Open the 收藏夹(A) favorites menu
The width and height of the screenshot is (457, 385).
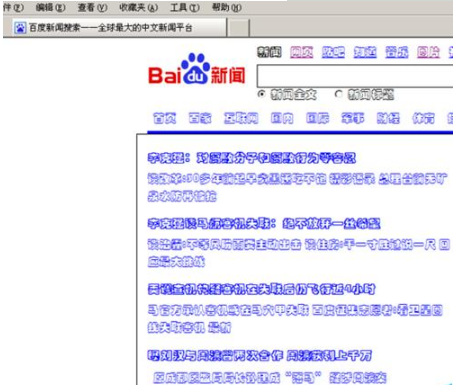pos(138,7)
